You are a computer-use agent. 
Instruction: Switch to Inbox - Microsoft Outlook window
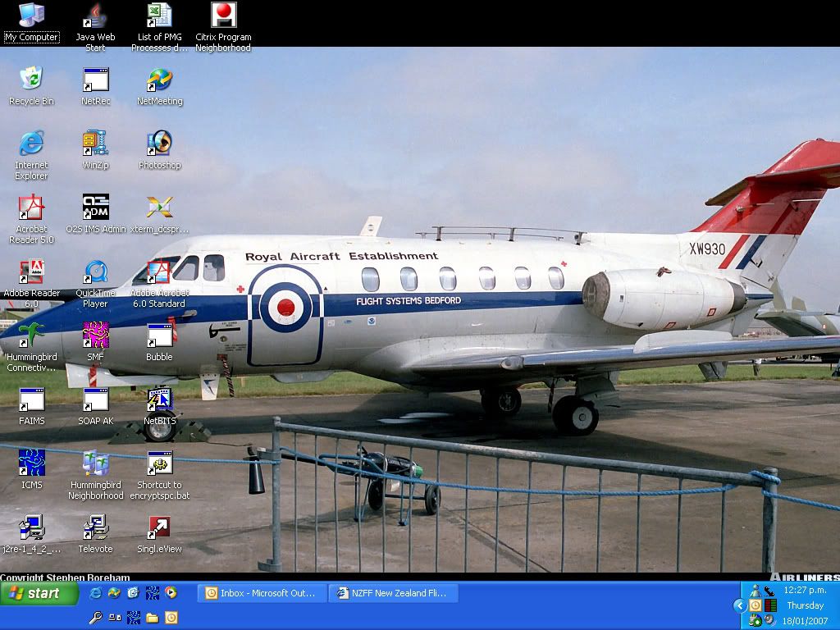coord(261,593)
